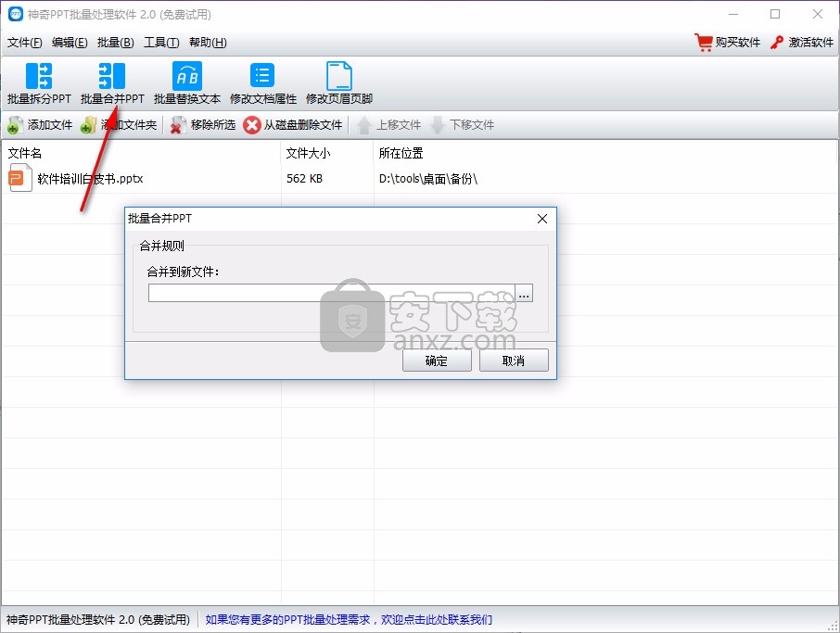Click the 文件名 column header
This screenshot has height=633, width=840.
pyautogui.click(x=25, y=153)
